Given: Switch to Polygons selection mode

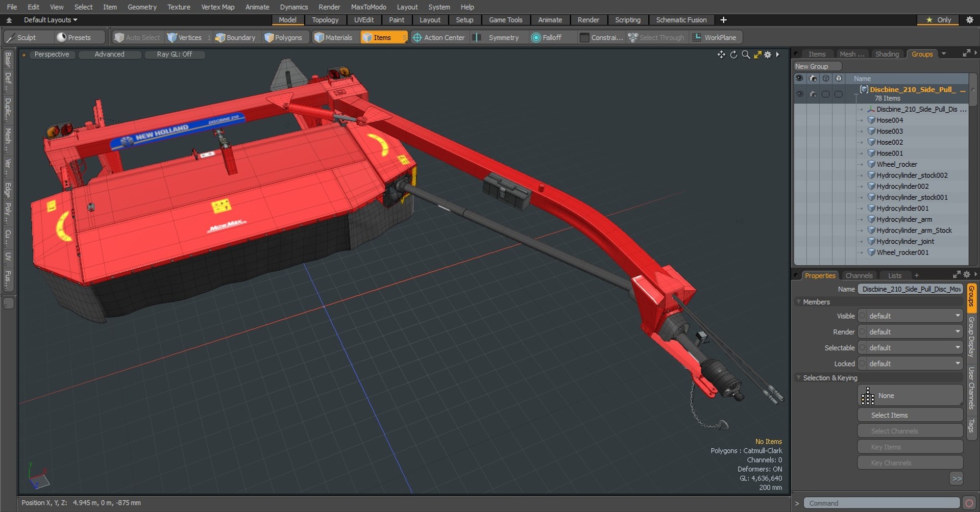Looking at the screenshot, I should pos(284,37).
